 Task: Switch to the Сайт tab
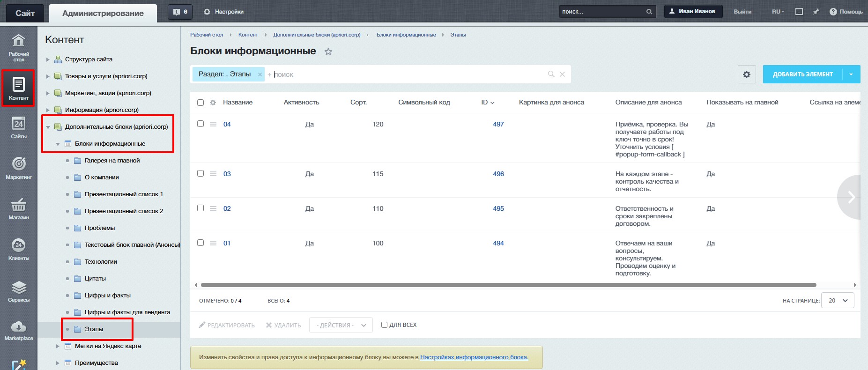coord(25,13)
